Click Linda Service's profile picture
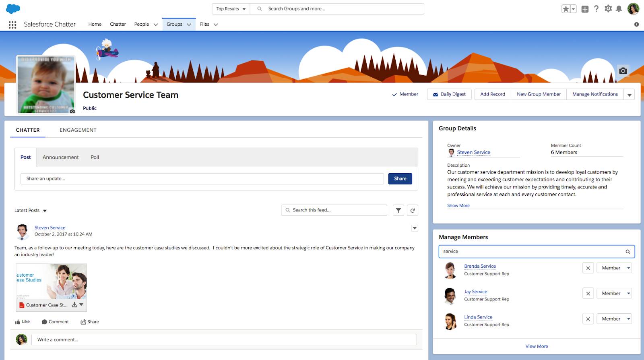 [450, 321]
